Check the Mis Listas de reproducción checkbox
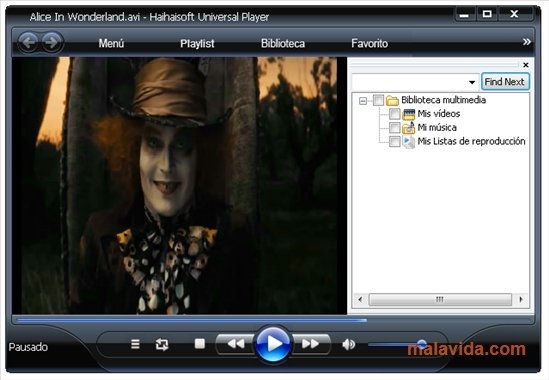 (395, 141)
